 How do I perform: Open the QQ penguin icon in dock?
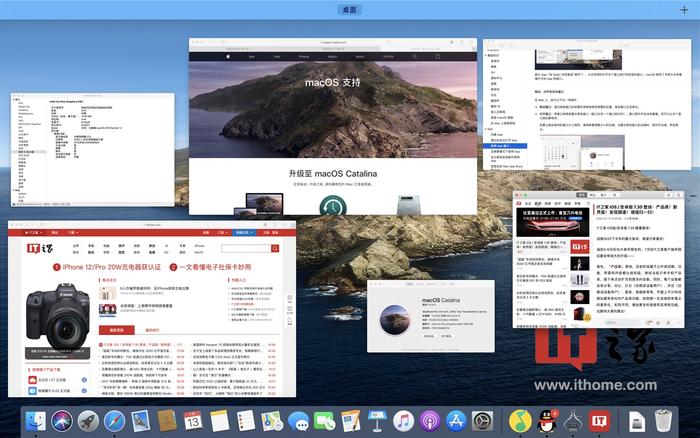click(547, 421)
